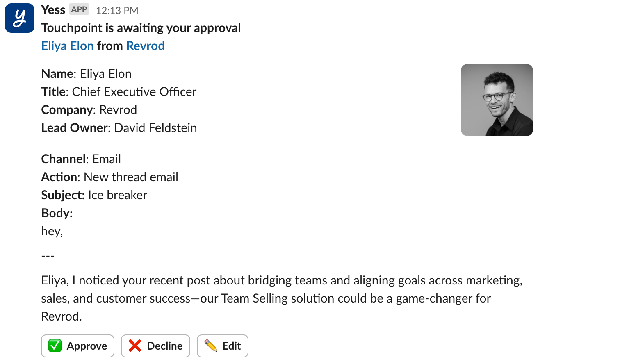629x364 pixels.
Task: Edit the touchpoint email
Action: [x=223, y=346]
